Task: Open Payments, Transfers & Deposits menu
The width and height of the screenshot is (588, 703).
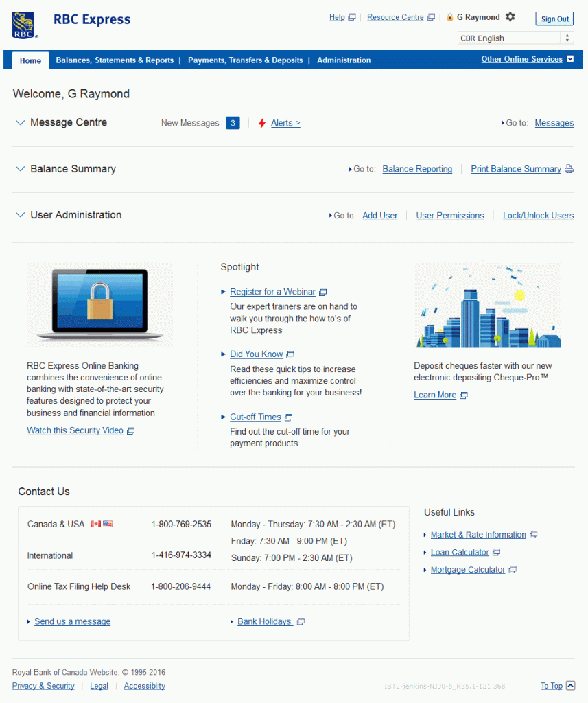Action: click(245, 60)
